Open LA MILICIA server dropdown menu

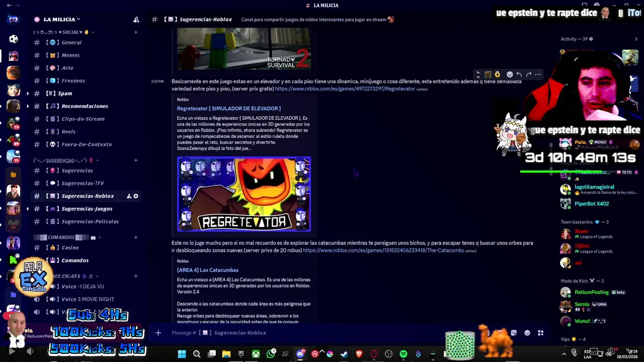pyautogui.click(x=62, y=19)
